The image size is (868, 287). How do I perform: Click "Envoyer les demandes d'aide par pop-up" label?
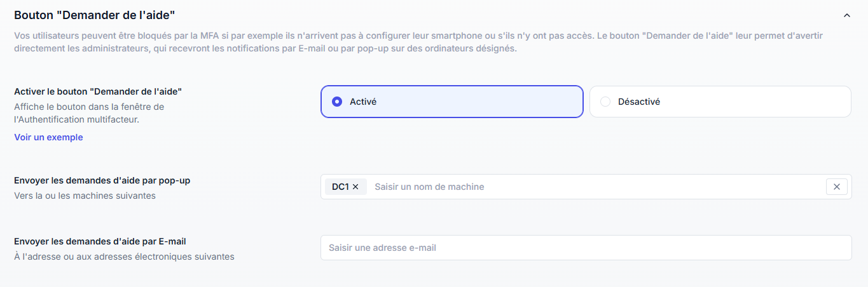tap(102, 180)
